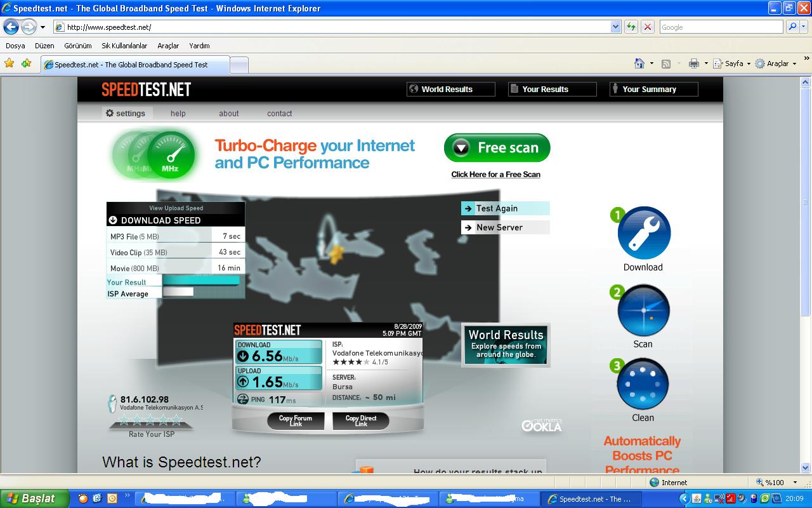
Task: Switch to Speedtest.net taskbar button
Action: tap(591, 499)
